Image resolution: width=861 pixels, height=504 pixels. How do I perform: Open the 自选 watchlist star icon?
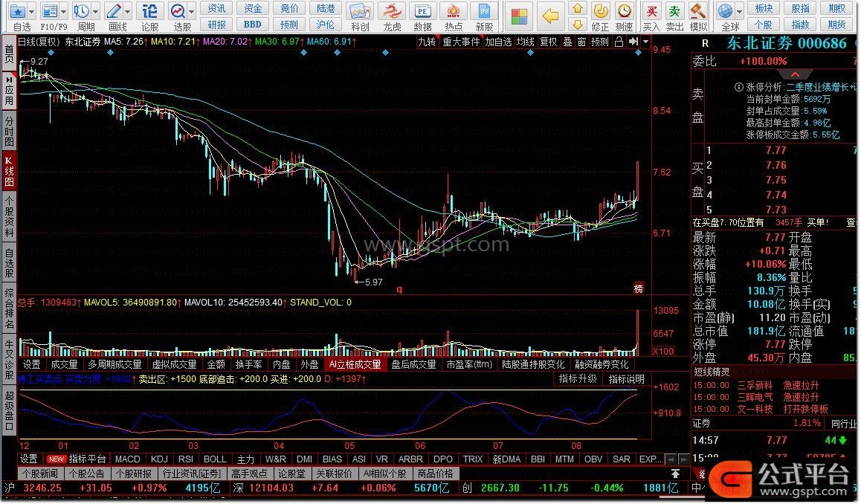pyautogui.click(x=18, y=11)
